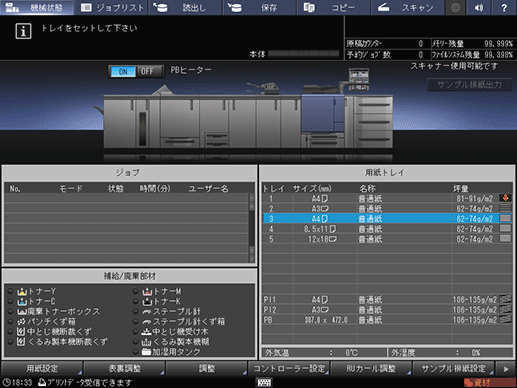Turn PB heater ON

[x=123, y=71]
